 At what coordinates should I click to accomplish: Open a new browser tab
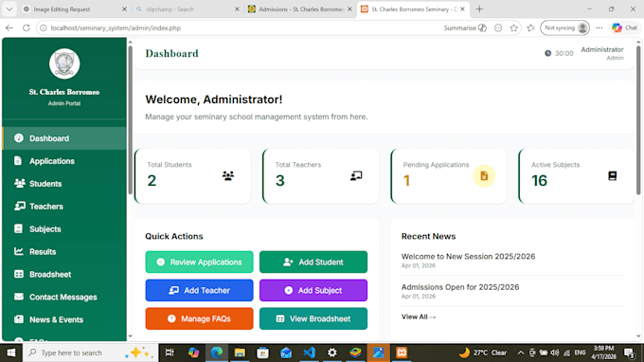pyautogui.click(x=479, y=9)
